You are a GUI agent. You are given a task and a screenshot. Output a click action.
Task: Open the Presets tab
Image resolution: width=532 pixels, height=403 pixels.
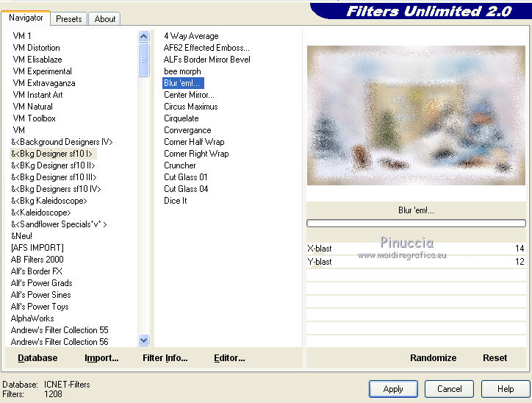pos(69,19)
